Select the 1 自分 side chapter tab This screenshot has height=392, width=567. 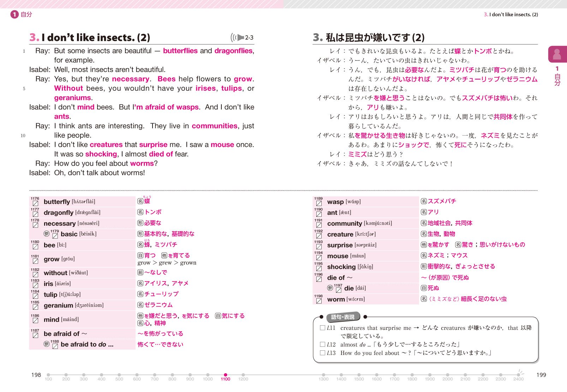pos(557,66)
